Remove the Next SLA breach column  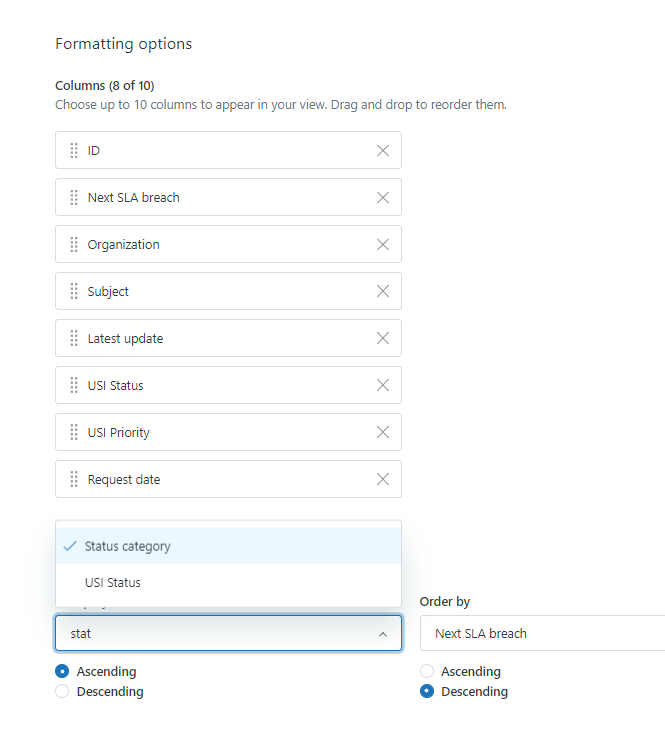point(382,198)
